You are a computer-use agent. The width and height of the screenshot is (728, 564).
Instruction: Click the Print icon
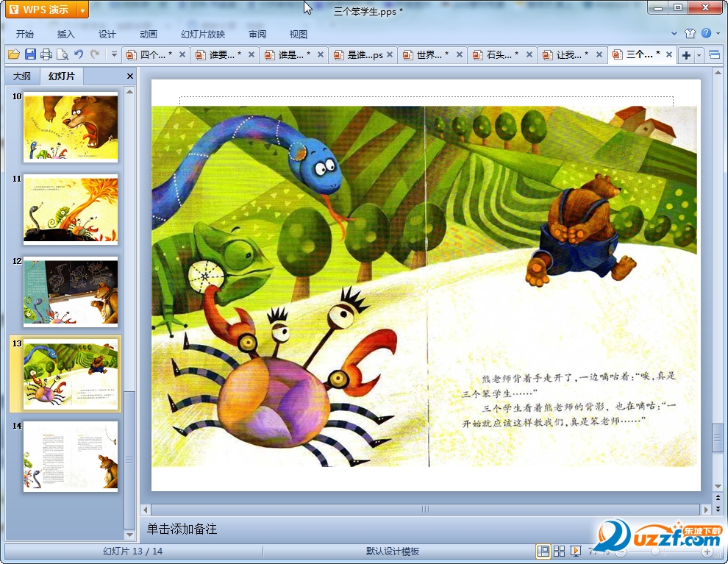(x=46, y=54)
